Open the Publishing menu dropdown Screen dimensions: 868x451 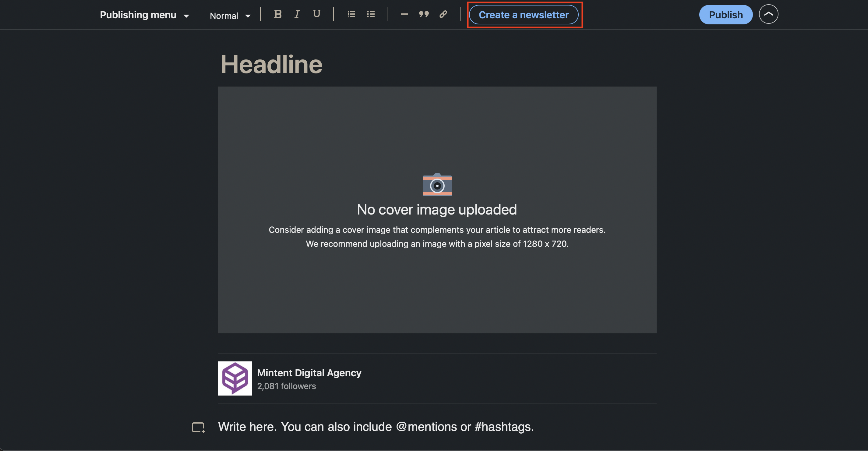(144, 15)
